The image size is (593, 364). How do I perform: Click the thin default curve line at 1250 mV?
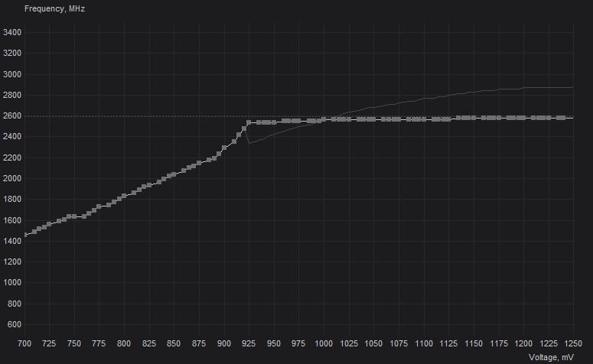(x=572, y=88)
